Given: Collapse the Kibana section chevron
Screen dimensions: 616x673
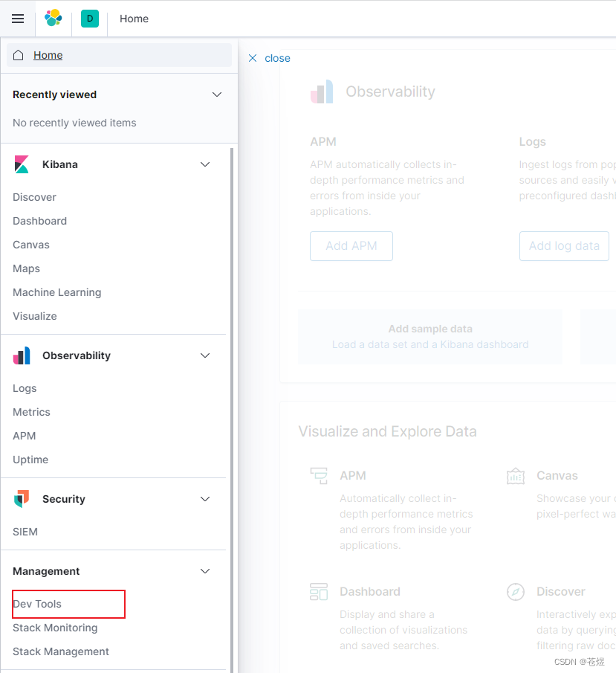Looking at the screenshot, I should pyautogui.click(x=205, y=164).
